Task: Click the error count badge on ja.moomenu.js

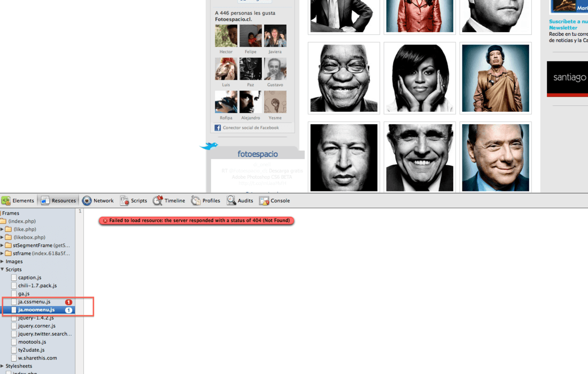Action: tap(68, 310)
